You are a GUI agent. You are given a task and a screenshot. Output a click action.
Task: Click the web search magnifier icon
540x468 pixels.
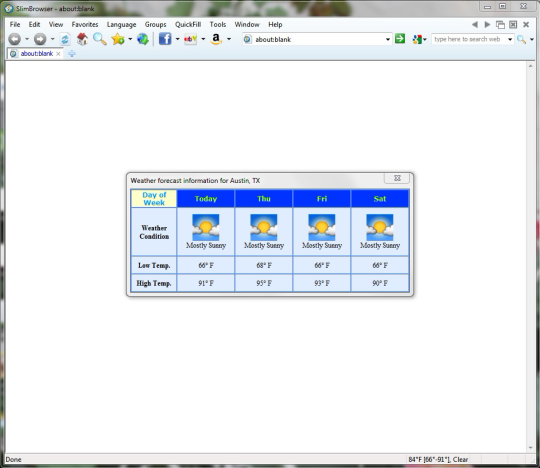point(521,39)
